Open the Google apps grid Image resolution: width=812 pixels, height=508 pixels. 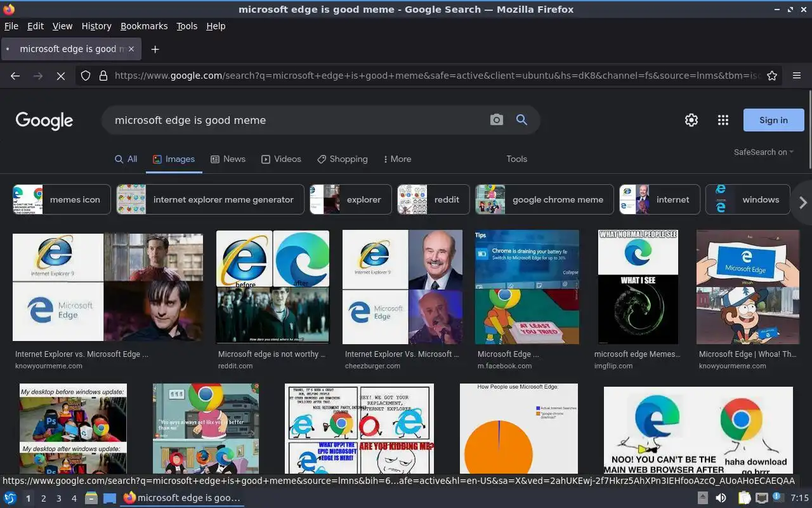(x=723, y=120)
